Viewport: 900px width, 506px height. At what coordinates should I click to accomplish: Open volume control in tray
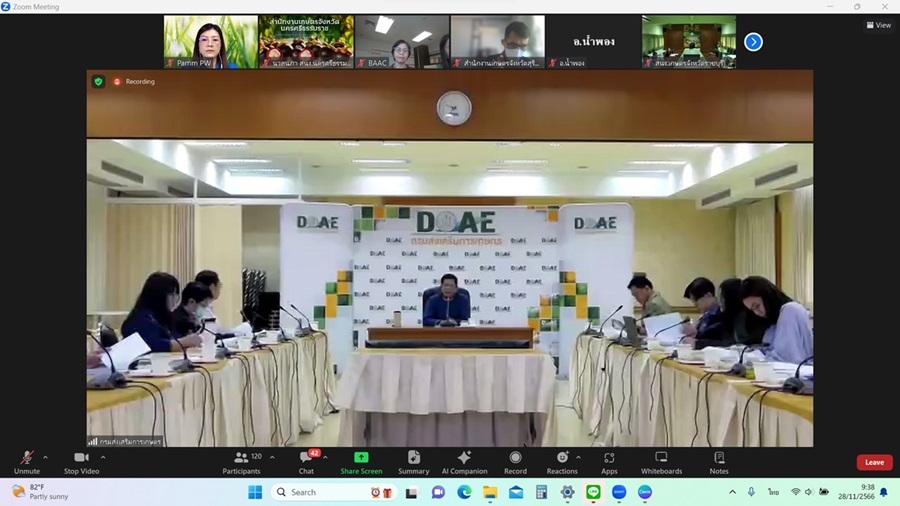(809, 492)
